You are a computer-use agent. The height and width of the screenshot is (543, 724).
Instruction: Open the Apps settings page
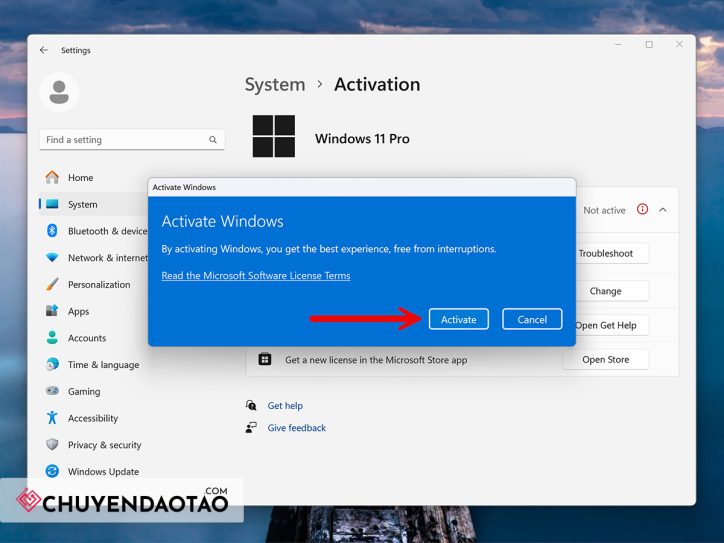pos(78,312)
